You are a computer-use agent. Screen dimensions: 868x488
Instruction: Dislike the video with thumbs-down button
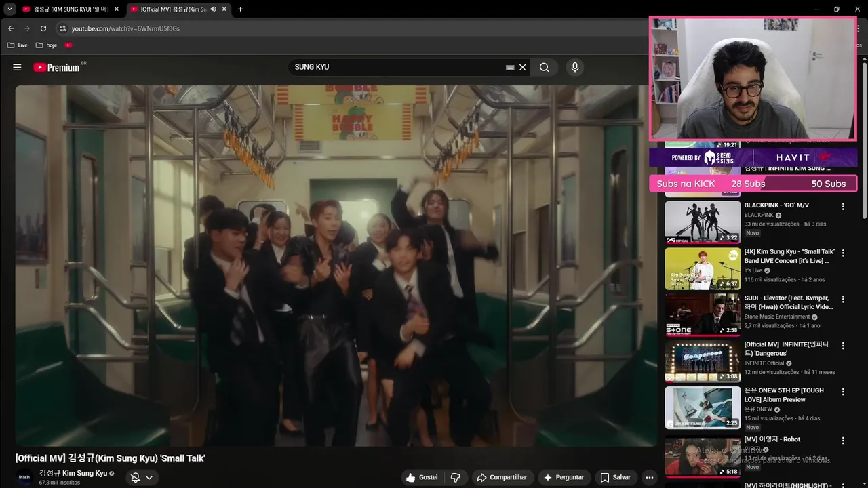pyautogui.click(x=455, y=477)
